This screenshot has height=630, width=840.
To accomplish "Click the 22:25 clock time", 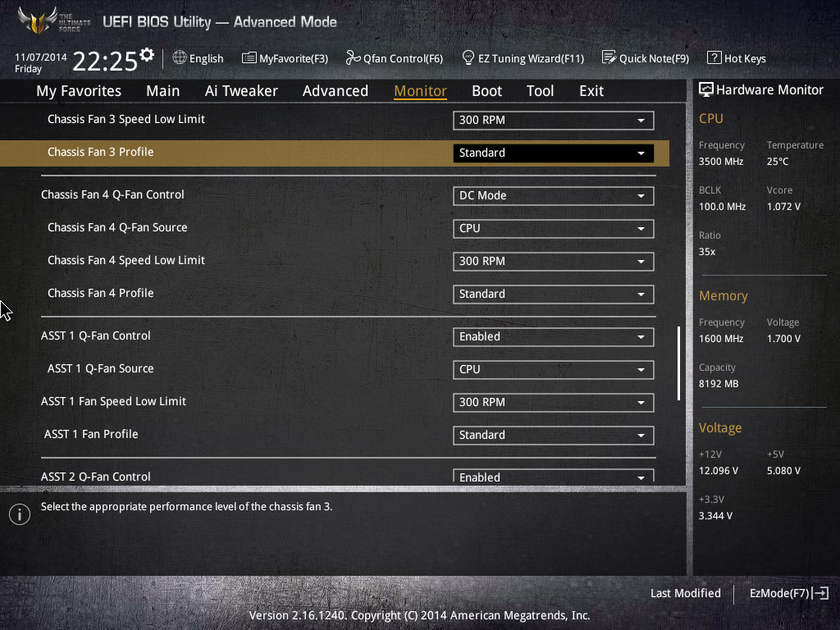I will 105,61.
